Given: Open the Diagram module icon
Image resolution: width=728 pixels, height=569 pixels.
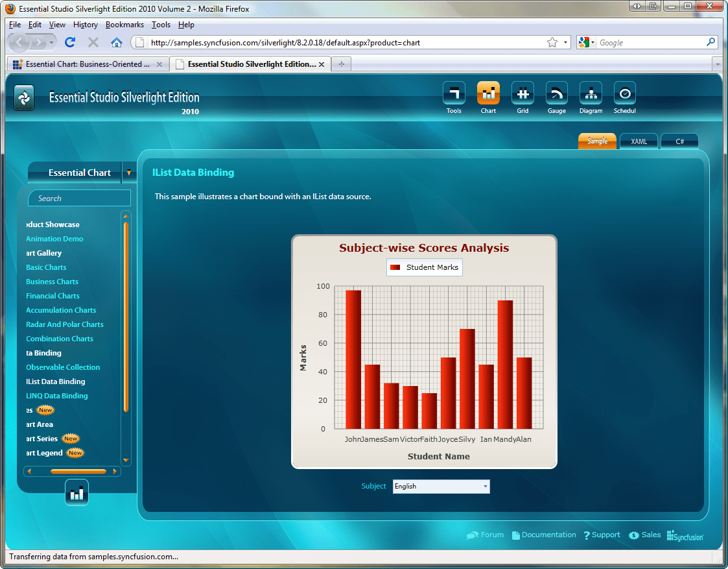Looking at the screenshot, I should tap(591, 93).
